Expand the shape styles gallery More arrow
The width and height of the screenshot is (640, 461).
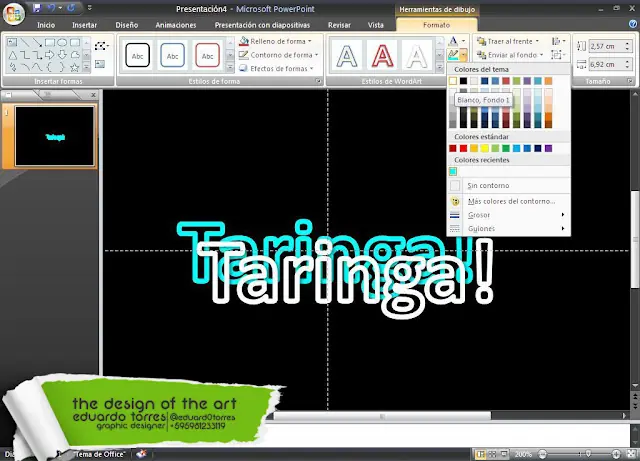pos(230,67)
